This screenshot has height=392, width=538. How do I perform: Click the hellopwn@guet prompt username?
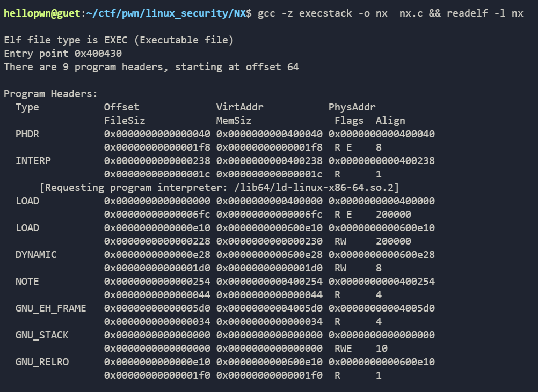point(42,13)
